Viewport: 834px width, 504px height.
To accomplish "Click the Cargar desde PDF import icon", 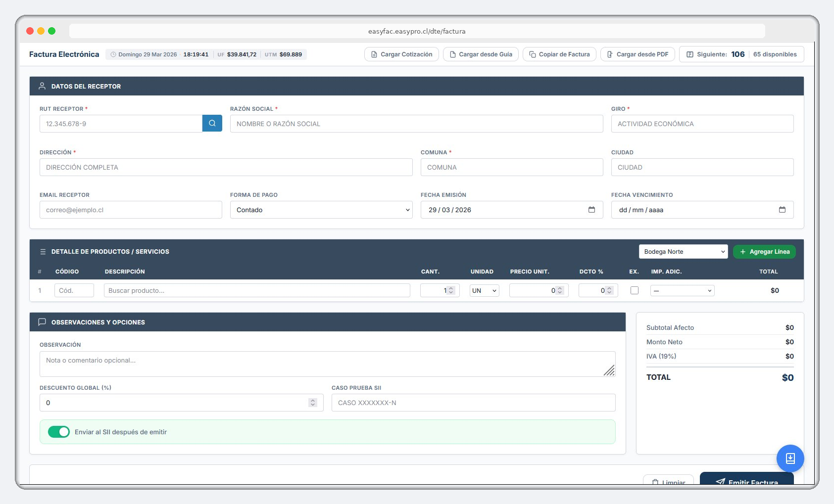I will pyautogui.click(x=610, y=54).
